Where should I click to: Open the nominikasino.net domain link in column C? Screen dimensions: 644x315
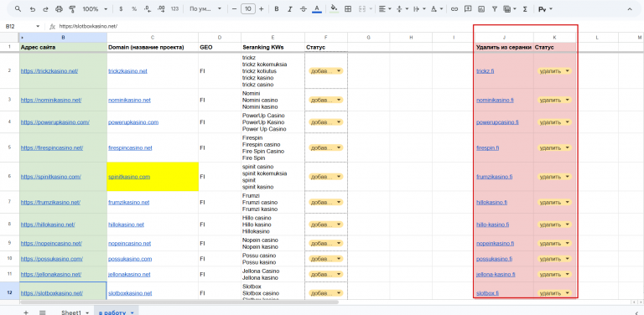tap(129, 100)
